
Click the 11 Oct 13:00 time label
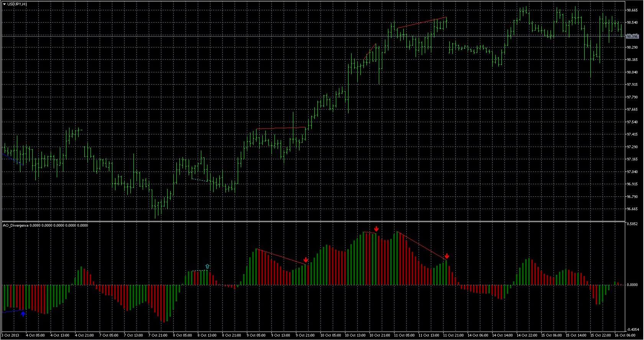[x=429, y=335]
